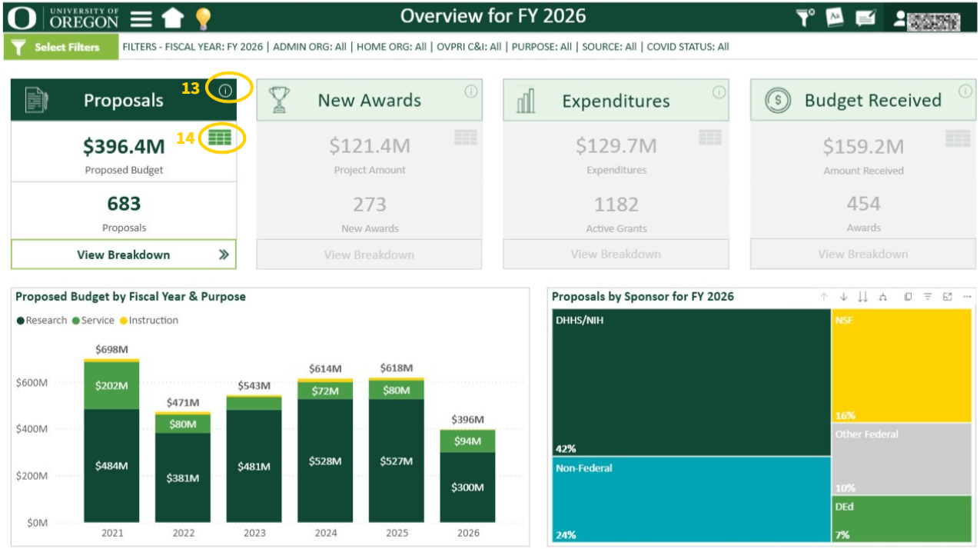Screen dimensions: 980x549
Task: Click the Expenditures bar chart icon
Action: (x=527, y=101)
